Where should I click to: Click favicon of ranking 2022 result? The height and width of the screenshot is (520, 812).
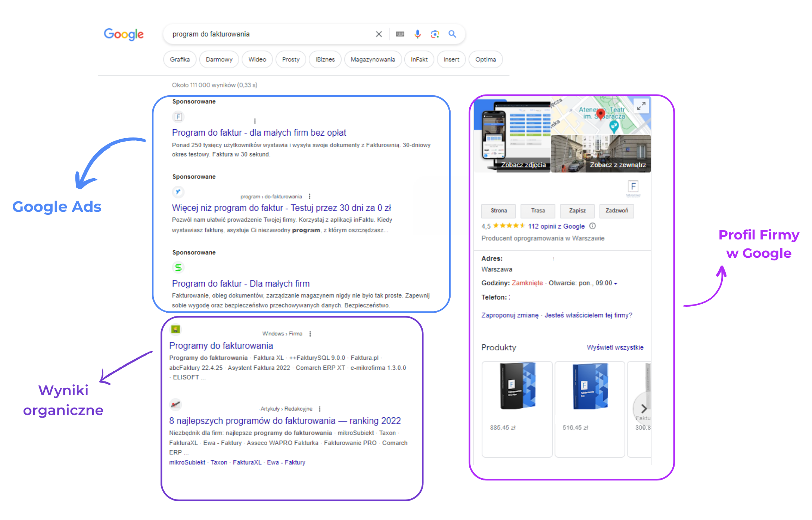(175, 404)
